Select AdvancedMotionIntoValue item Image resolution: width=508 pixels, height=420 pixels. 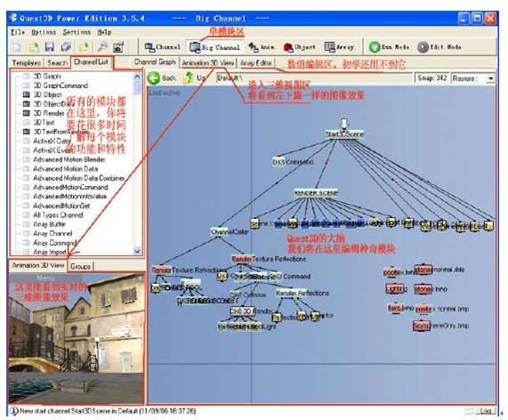pos(69,197)
